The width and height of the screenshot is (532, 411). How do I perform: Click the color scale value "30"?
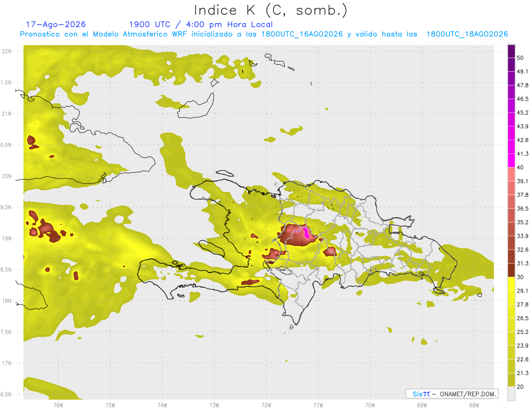(520, 277)
